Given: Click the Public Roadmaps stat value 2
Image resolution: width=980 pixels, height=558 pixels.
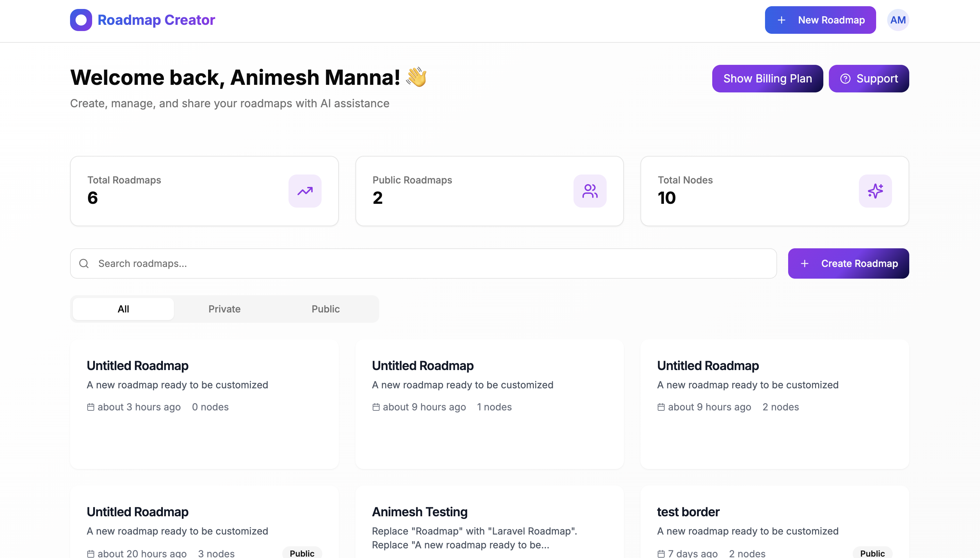Looking at the screenshot, I should tap(377, 198).
